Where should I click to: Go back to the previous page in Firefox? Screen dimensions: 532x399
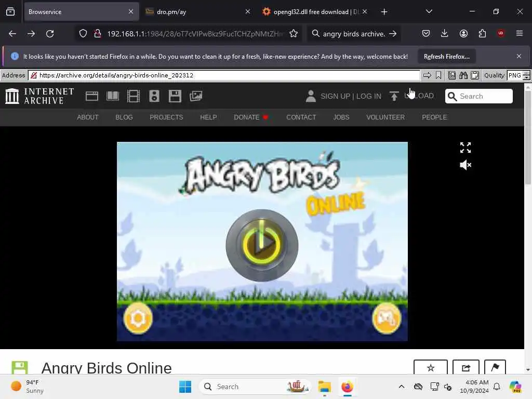pyautogui.click(x=12, y=34)
